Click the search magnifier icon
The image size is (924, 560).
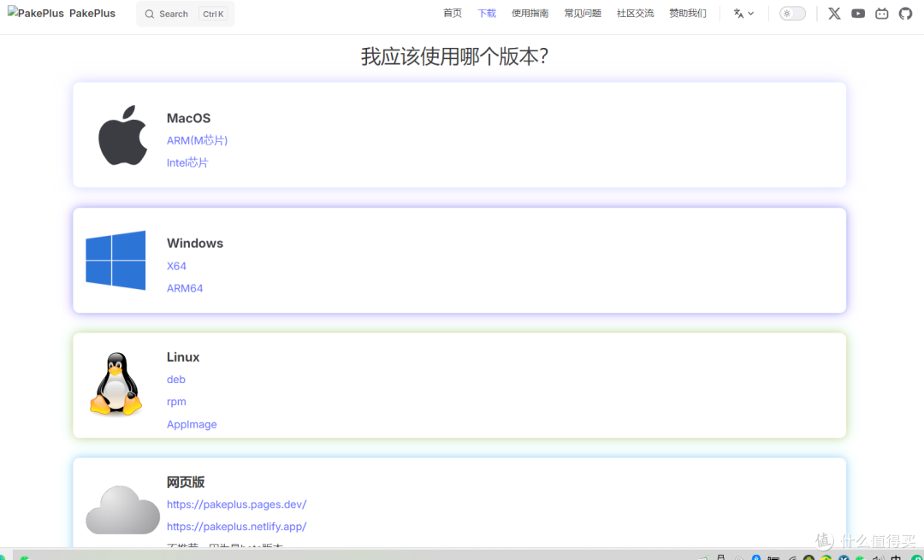click(x=150, y=15)
